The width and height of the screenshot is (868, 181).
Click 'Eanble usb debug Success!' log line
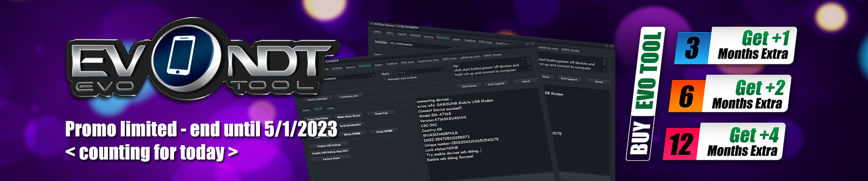click(450, 158)
